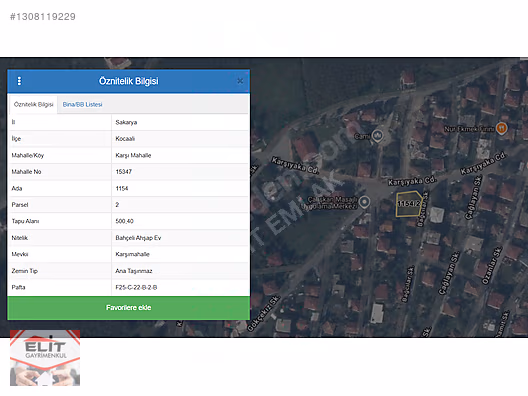This screenshot has width=528, height=396.
Task: Click the Tapu Alanı row label
Action: 25,221
